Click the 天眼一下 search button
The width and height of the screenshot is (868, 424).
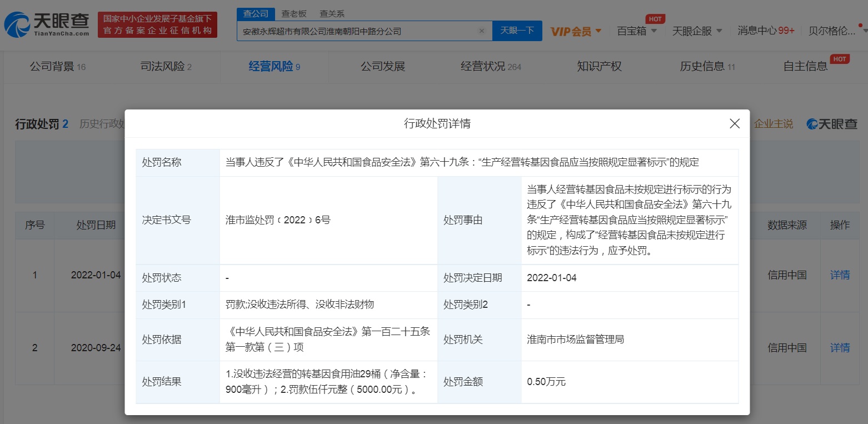pos(517,31)
